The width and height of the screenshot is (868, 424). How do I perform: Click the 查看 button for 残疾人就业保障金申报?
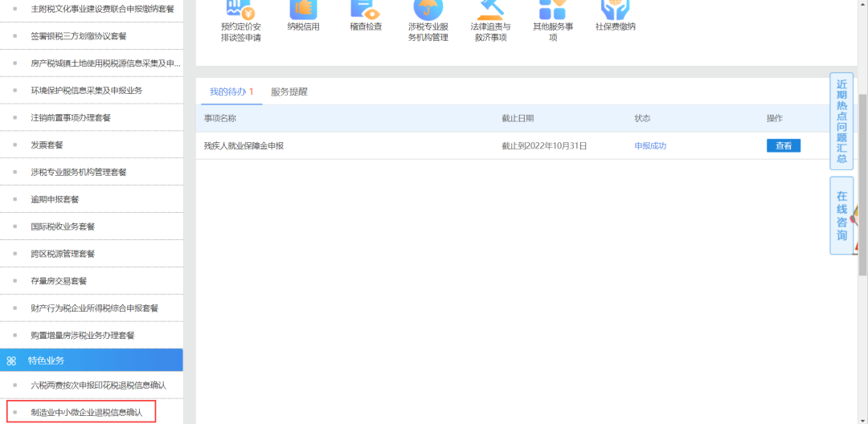click(784, 146)
